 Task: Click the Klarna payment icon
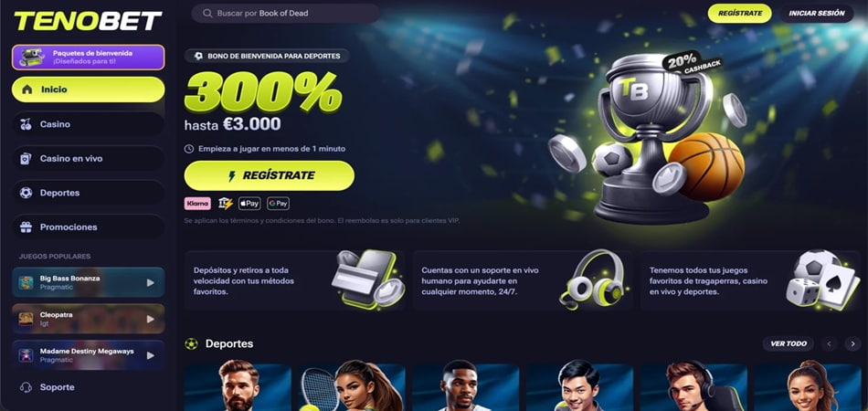click(197, 204)
